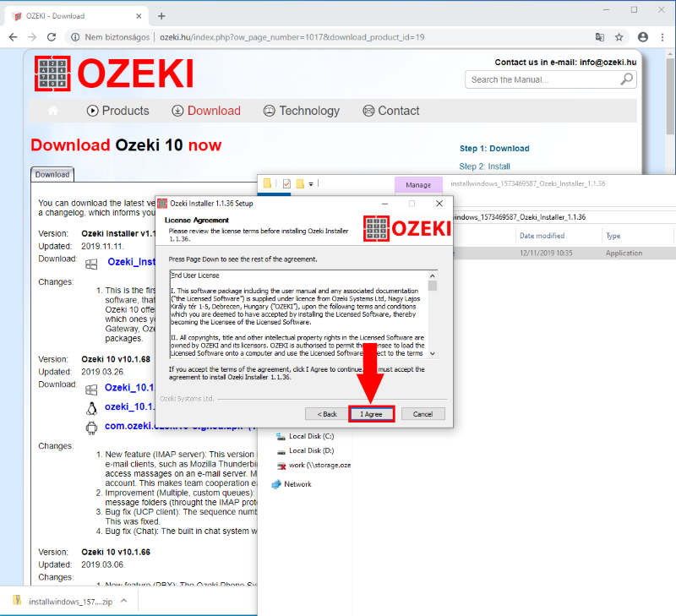Click the Local Disk (C:) drive icon
676x616 pixels.
click(281, 437)
